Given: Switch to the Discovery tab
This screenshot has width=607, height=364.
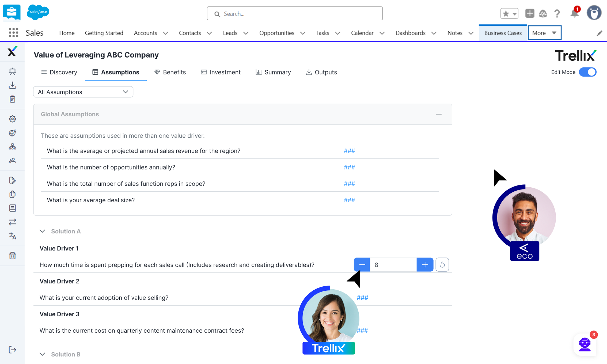Looking at the screenshot, I should coord(59,72).
